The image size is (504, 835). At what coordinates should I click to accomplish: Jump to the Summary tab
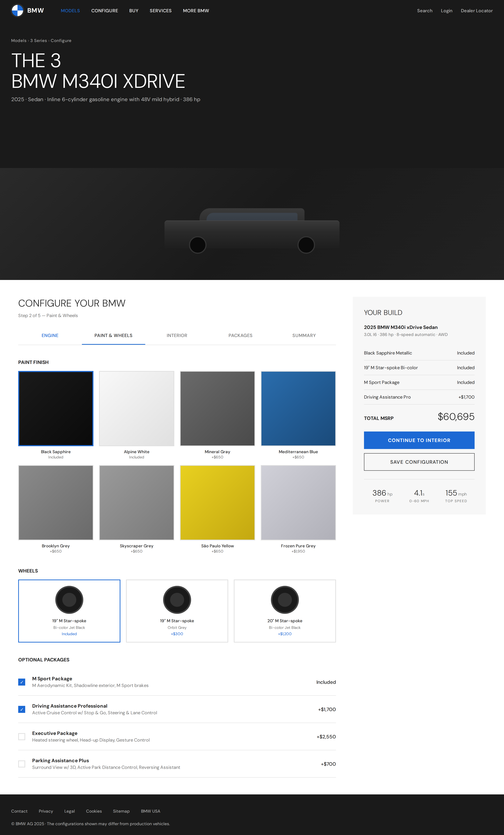(x=304, y=335)
